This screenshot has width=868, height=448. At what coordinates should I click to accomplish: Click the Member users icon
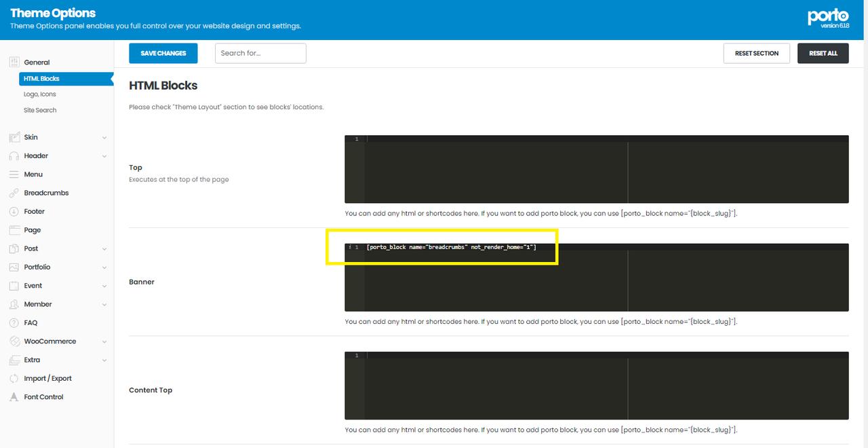click(x=14, y=304)
